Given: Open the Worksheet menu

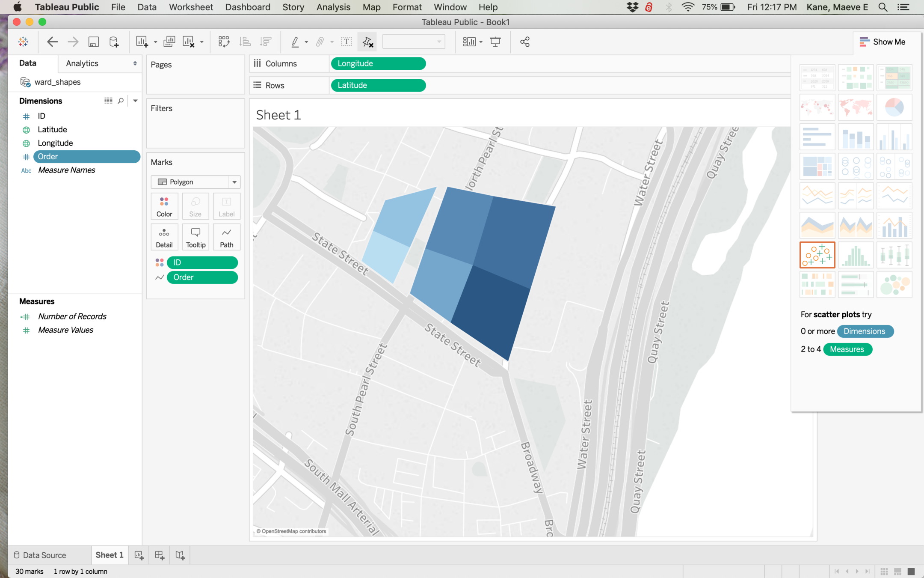Looking at the screenshot, I should (191, 7).
